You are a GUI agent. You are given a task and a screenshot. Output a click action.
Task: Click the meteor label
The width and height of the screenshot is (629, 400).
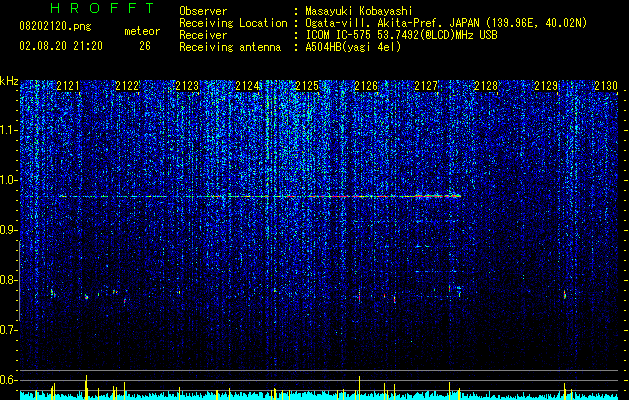142,31
